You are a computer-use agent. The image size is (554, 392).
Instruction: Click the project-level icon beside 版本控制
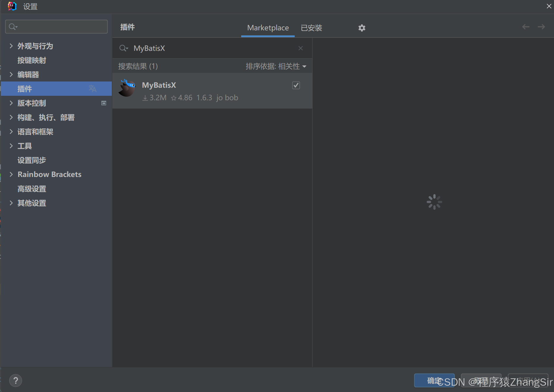tap(104, 103)
